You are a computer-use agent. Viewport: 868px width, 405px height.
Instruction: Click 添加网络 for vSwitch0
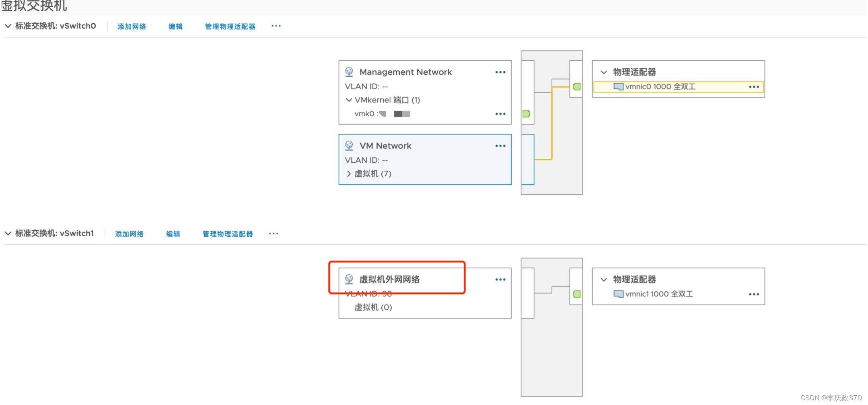pos(132,27)
